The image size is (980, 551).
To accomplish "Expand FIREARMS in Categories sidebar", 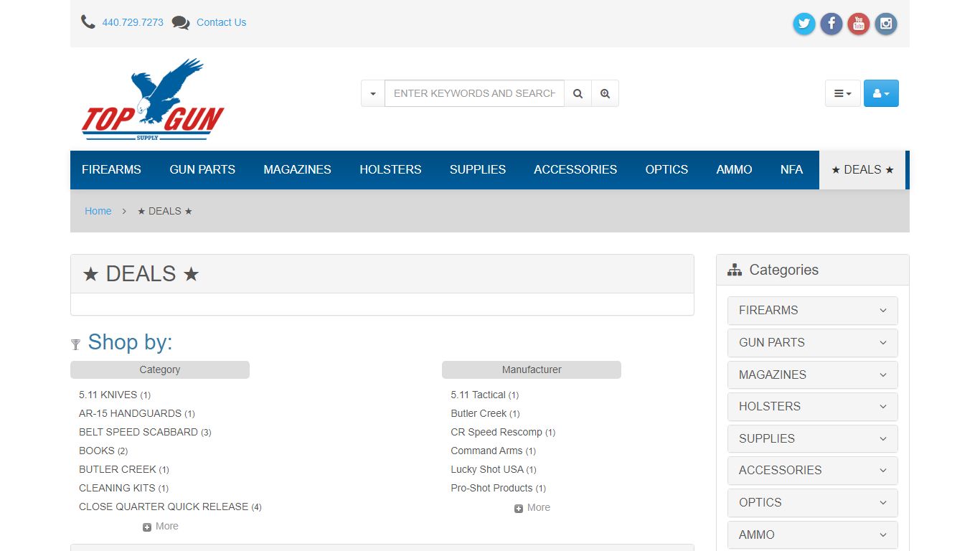I will pyautogui.click(x=813, y=311).
